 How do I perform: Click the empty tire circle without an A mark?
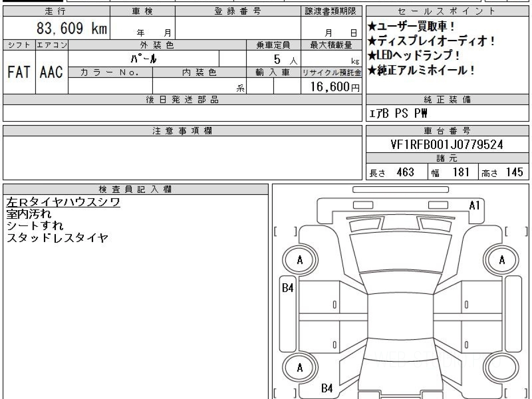point(501,368)
